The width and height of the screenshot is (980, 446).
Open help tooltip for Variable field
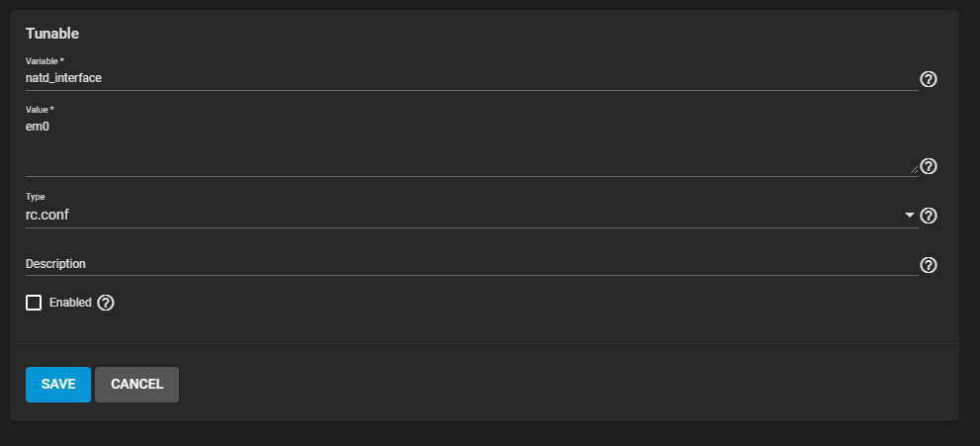point(929,79)
